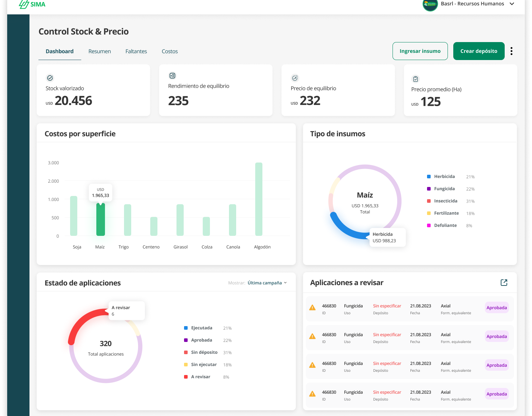Click the Rendimiento de equilibrio card icon
This screenshot has height=416, width=532.
[x=173, y=76]
